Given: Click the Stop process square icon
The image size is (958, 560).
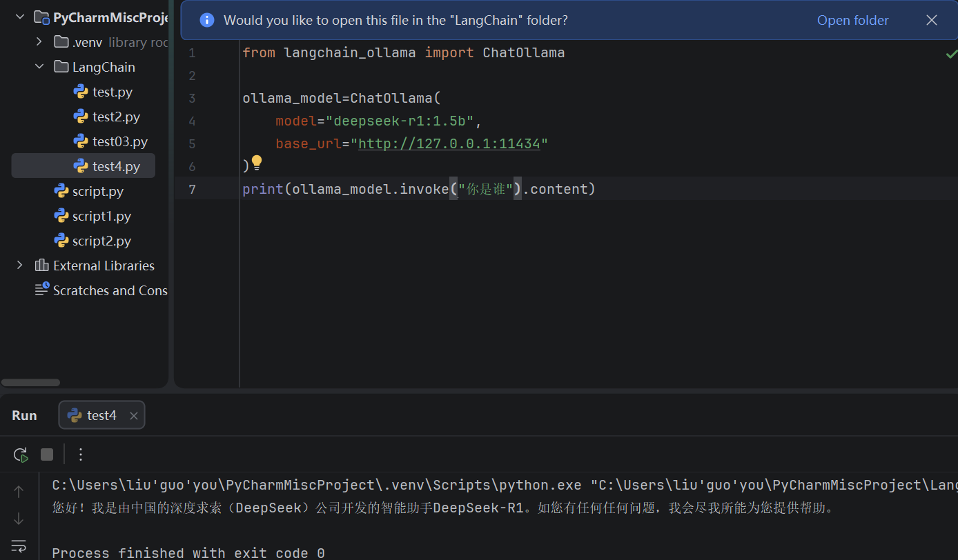Looking at the screenshot, I should pos(47,454).
